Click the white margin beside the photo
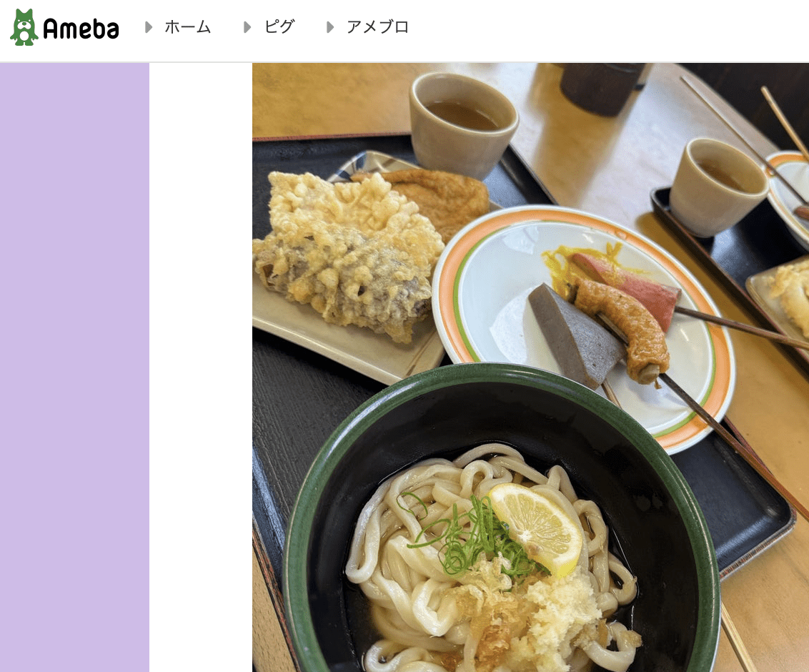The image size is (809, 672). tap(201, 367)
